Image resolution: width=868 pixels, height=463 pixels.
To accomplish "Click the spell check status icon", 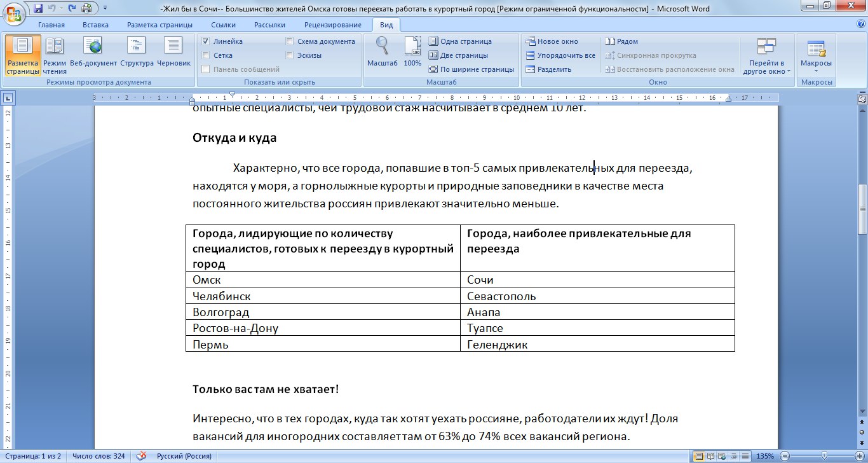I will pos(142,456).
